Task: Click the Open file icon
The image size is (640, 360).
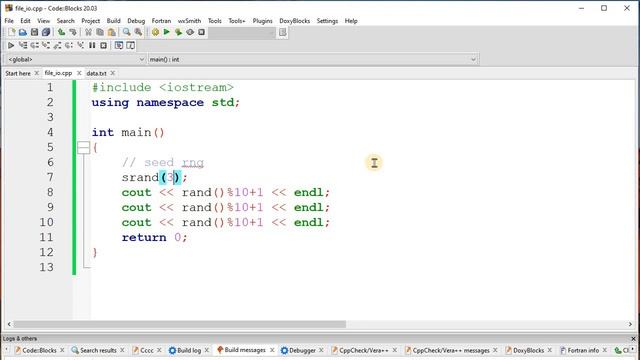Action: pyautogui.click(x=23, y=32)
